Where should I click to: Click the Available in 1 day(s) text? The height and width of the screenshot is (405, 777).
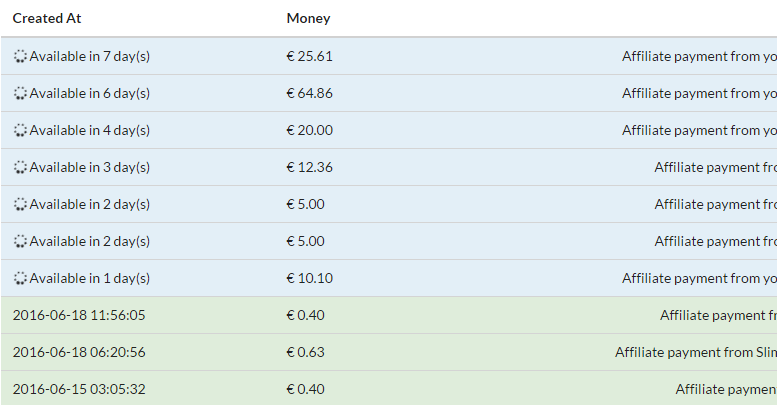(x=90, y=279)
